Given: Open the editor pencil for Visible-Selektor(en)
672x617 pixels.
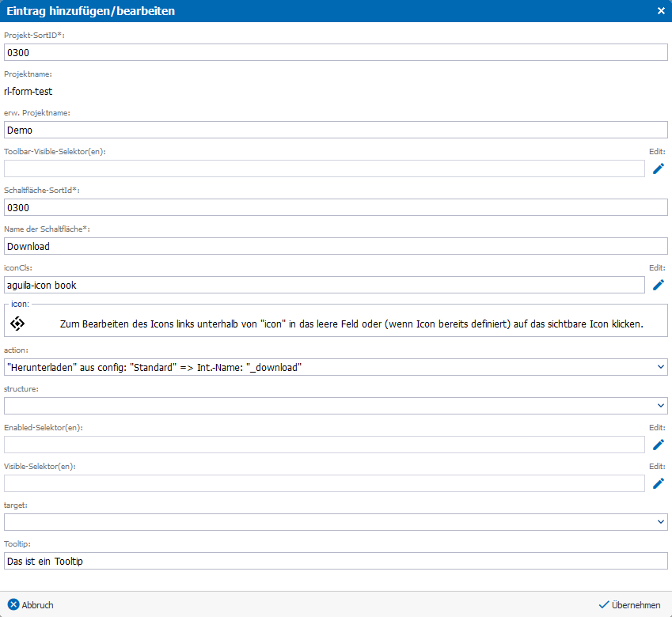Looking at the screenshot, I should click(659, 483).
